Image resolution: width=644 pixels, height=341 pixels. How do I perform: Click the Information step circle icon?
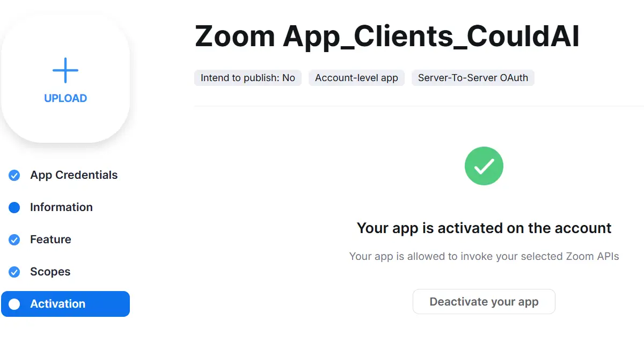[x=14, y=207]
